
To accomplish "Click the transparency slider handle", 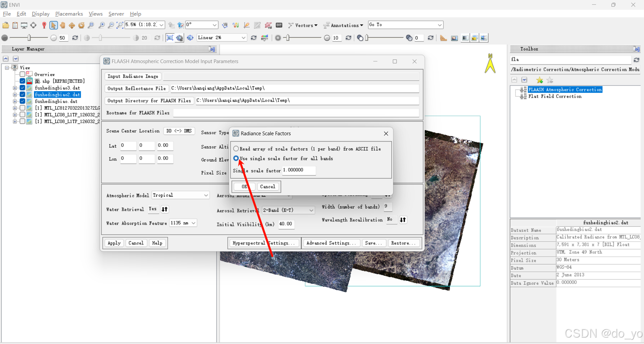I will [367, 38].
